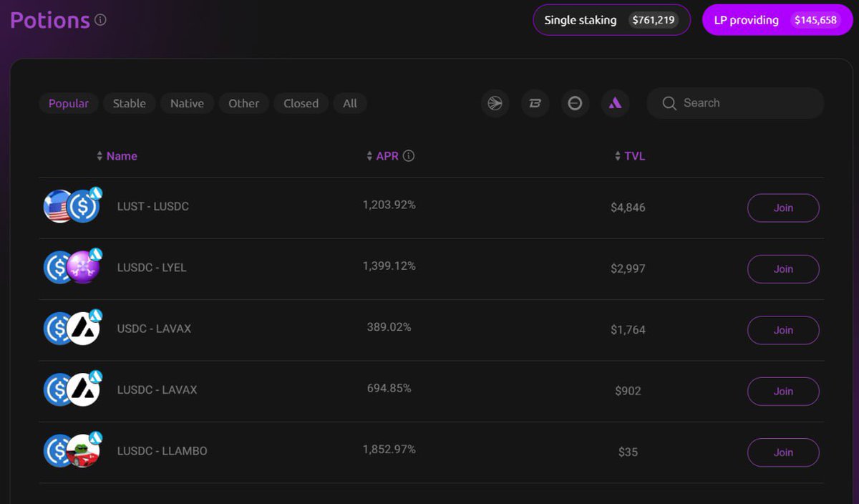
Task: Click the $1,764 TVL value
Action: tap(628, 330)
